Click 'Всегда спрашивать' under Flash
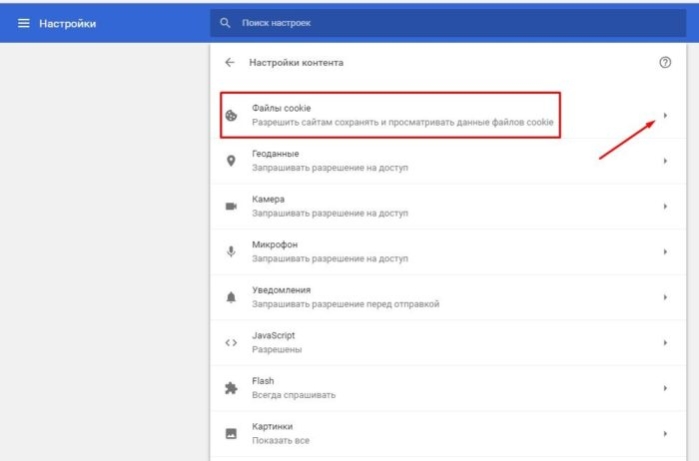Viewport: 699px width, 461px height. 294,395
